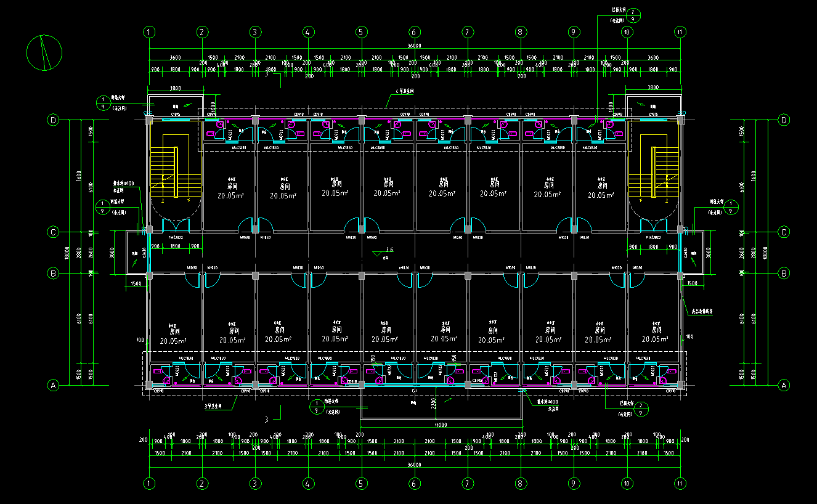Click axis bubble B on right side
817x504 pixels.
(x=784, y=273)
